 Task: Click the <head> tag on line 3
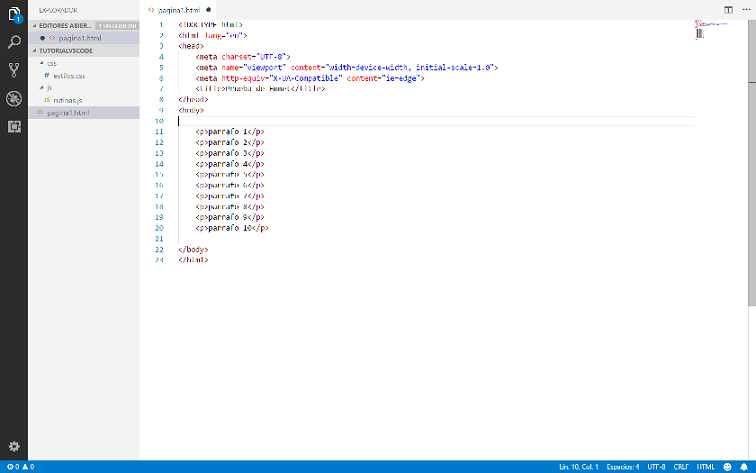191,46
